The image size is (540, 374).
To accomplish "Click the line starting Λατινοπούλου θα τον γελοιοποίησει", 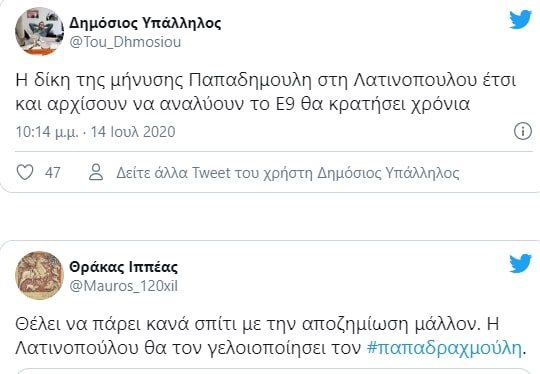I will pyautogui.click(x=271, y=348).
